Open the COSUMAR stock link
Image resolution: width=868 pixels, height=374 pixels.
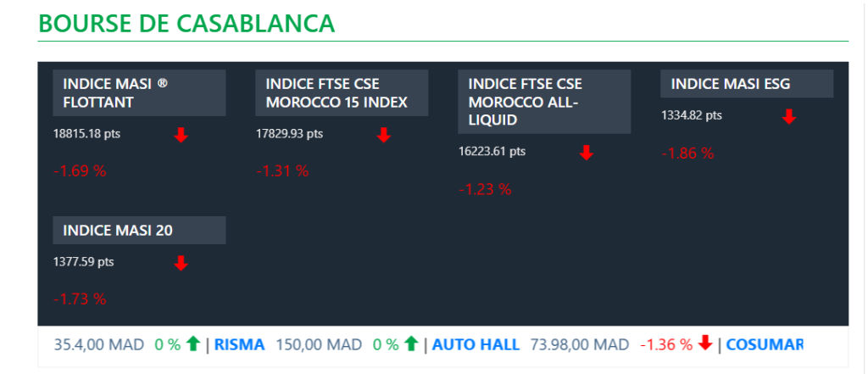[x=764, y=344]
